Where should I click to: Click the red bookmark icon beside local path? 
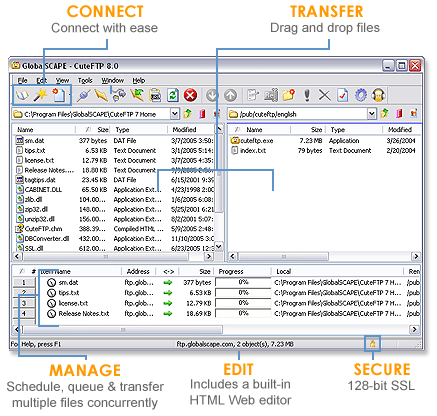[x=202, y=114]
